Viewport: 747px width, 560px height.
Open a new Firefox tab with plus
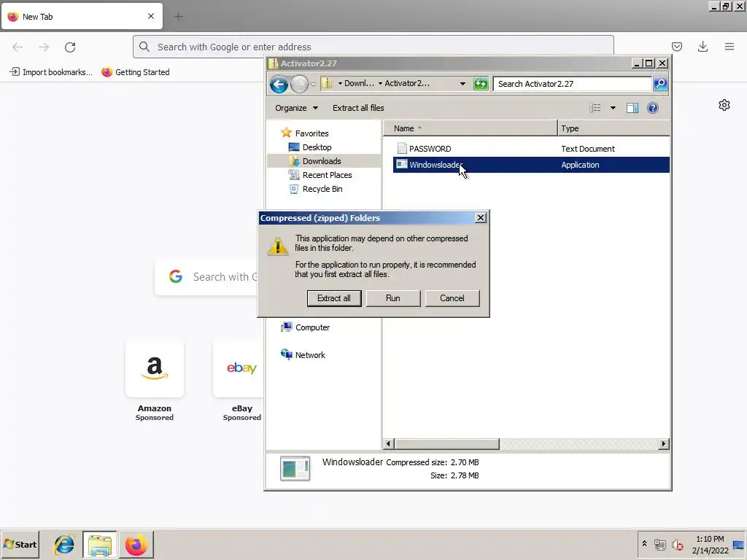coord(179,17)
